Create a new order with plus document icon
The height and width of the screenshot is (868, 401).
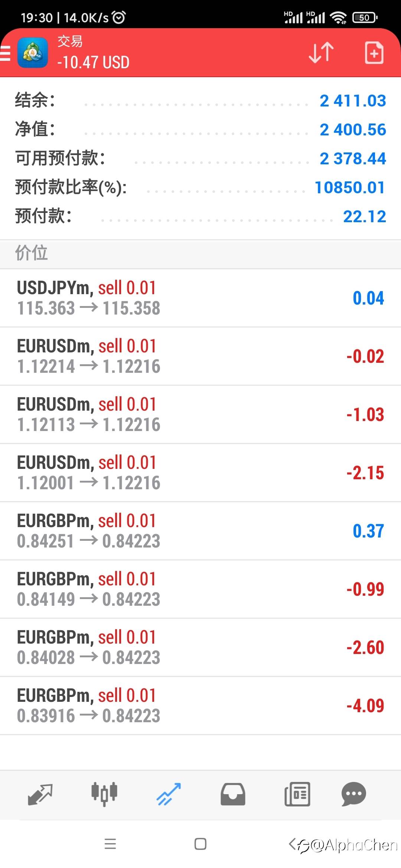374,53
